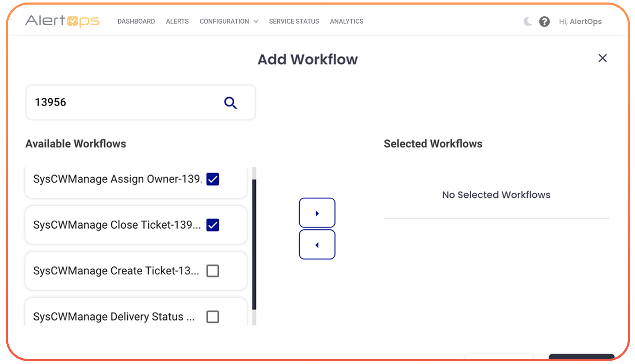
Task: Toggle dark mode moon icon
Action: pyautogui.click(x=528, y=21)
